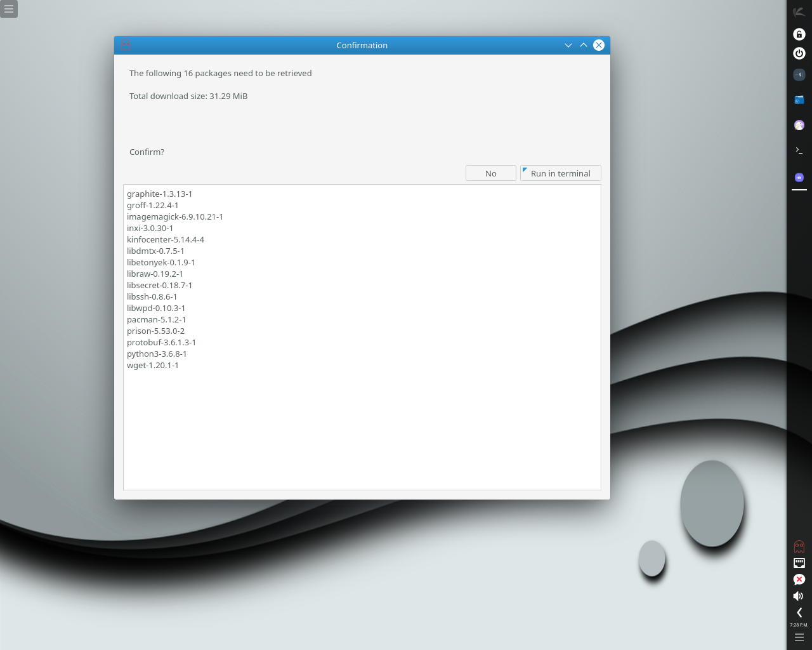This screenshot has height=650, width=812.
Task: Select libetonyek-0.1.9-1 entry
Action: 161,263
